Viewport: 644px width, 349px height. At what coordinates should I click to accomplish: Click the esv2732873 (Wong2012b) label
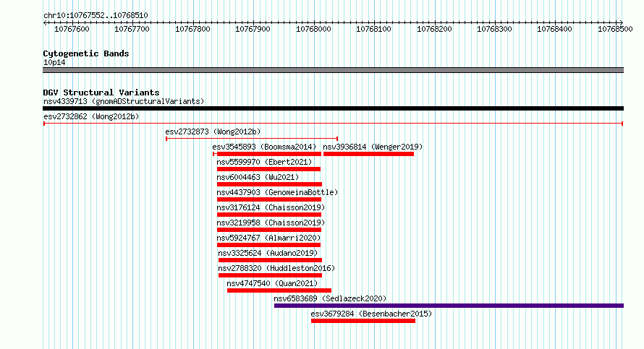point(213,132)
